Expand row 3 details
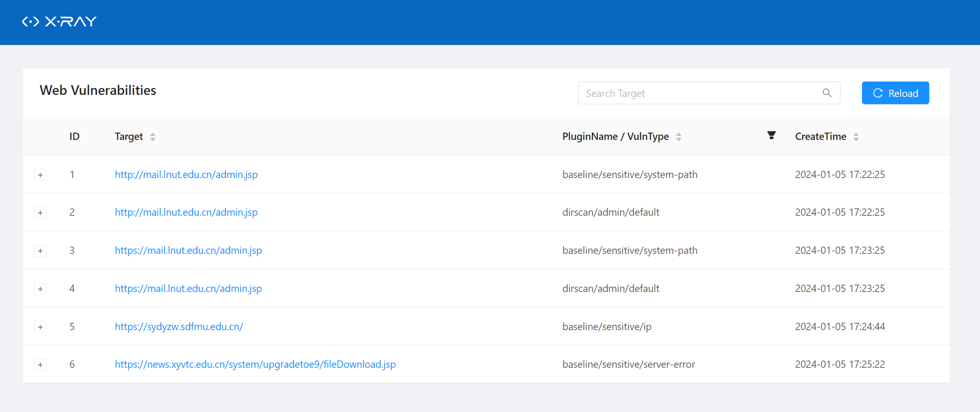980x412 pixels. pos(40,251)
